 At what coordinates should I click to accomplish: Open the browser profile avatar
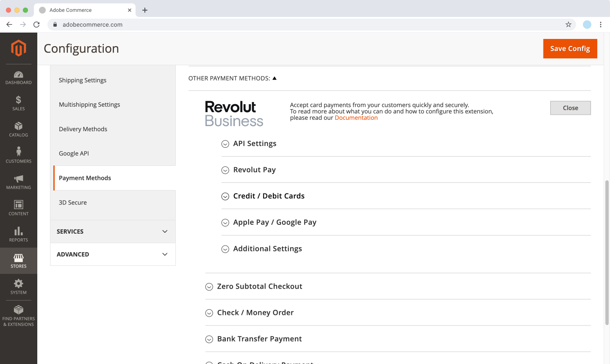click(x=587, y=25)
